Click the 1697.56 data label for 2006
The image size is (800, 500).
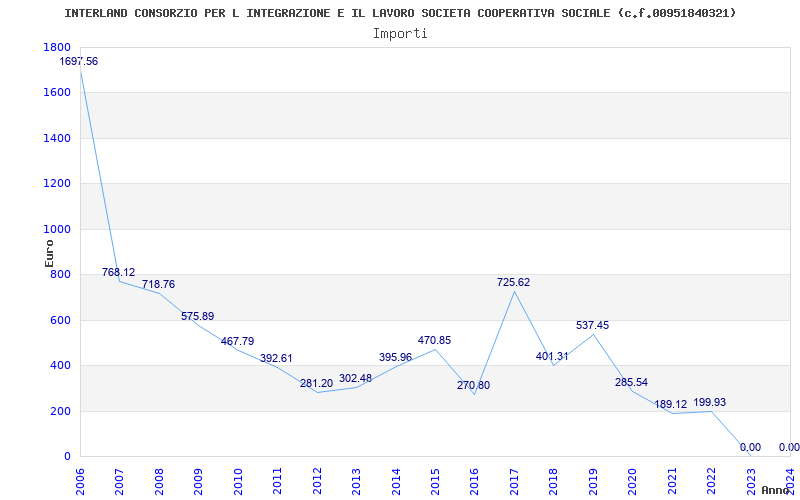click(79, 61)
